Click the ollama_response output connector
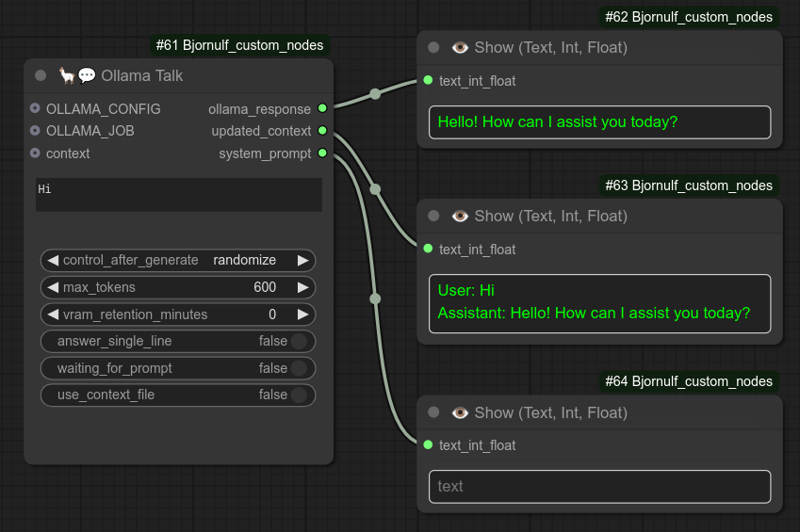This screenshot has width=800, height=532. (x=322, y=109)
